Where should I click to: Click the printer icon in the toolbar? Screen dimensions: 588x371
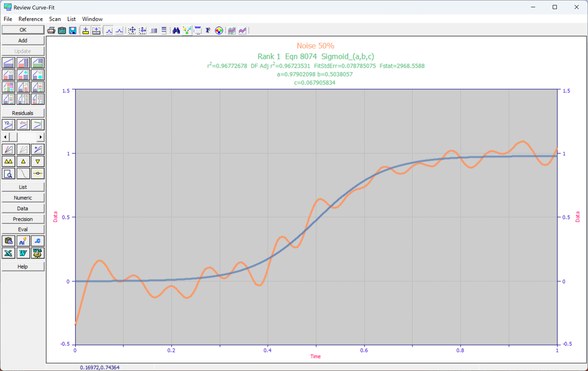point(51,30)
